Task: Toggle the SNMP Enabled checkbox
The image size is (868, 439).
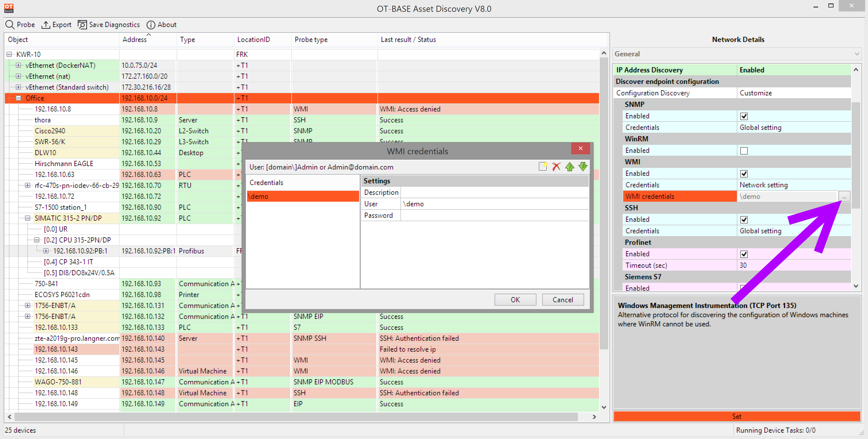Action: coord(744,116)
